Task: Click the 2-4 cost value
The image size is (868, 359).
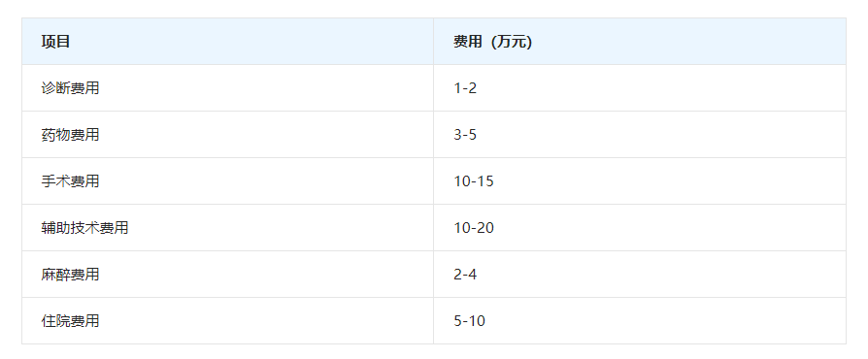Action: [465, 274]
